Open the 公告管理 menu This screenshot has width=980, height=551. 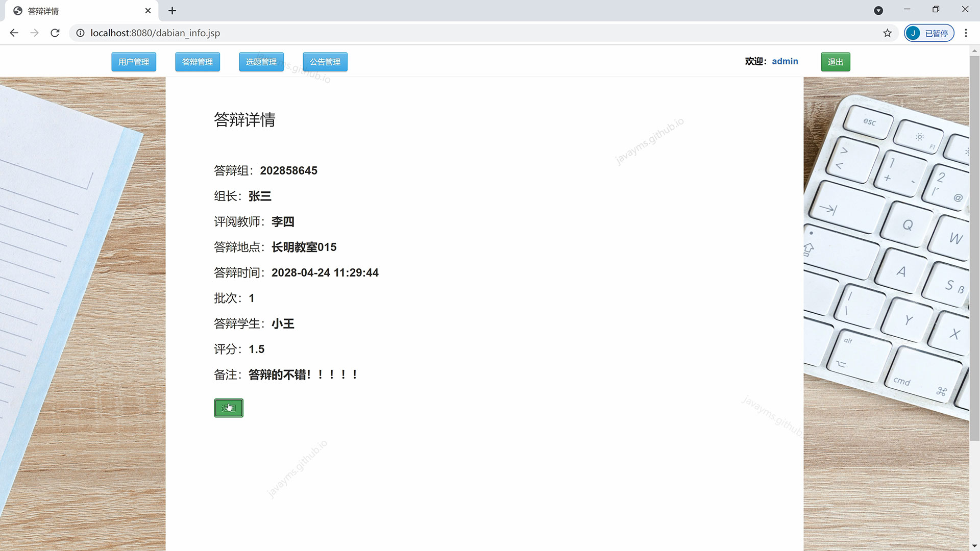point(325,62)
